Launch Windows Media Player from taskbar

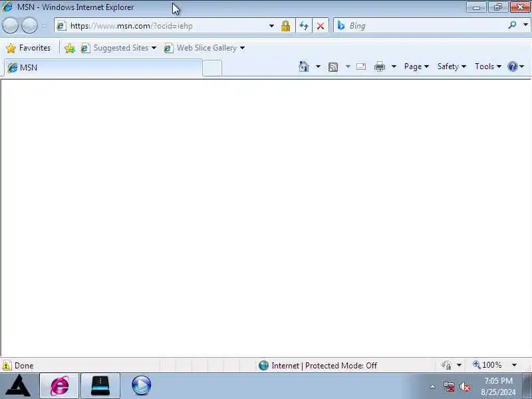[141, 386]
